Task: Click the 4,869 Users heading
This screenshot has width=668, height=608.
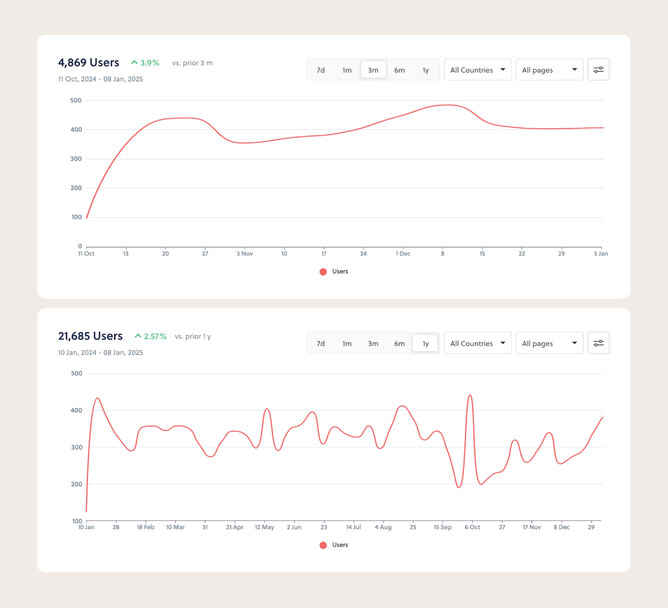Action: (x=89, y=62)
